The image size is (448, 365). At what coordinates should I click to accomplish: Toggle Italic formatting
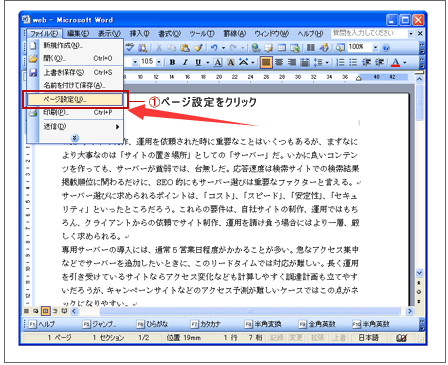(185, 62)
